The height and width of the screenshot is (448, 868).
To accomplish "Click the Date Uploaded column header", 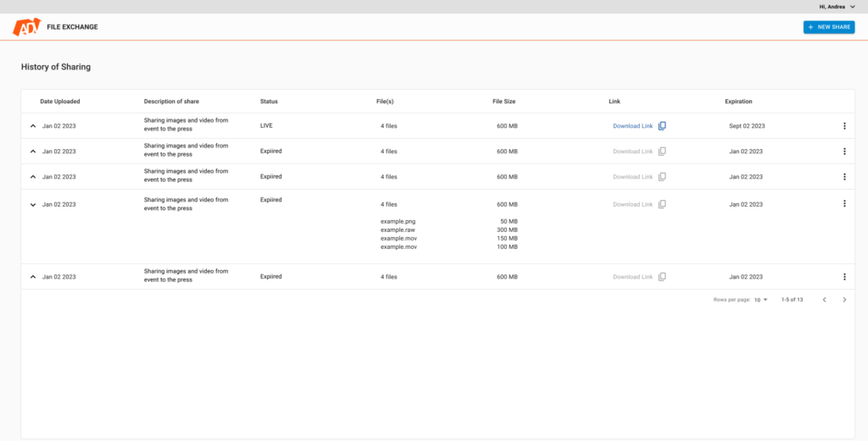I will coord(60,102).
